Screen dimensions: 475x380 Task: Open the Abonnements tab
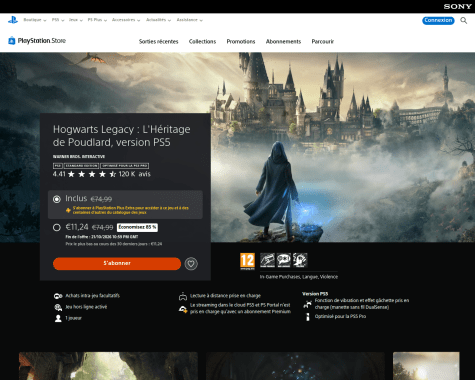tap(283, 42)
